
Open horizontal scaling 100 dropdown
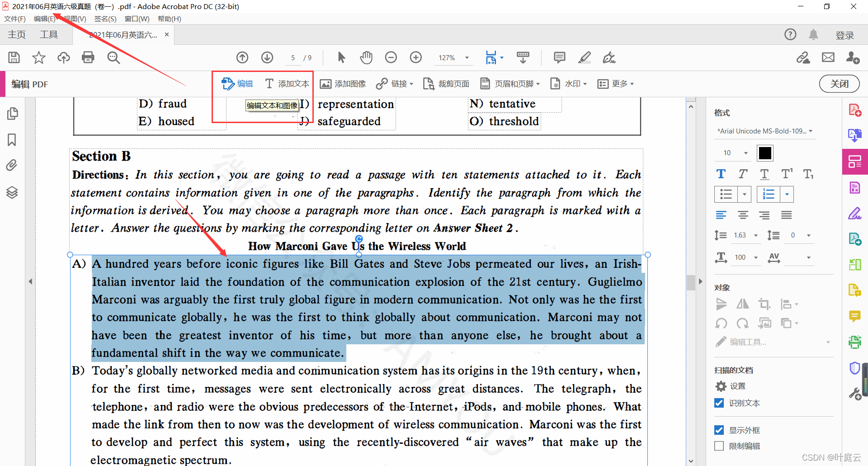pyautogui.click(x=755, y=257)
